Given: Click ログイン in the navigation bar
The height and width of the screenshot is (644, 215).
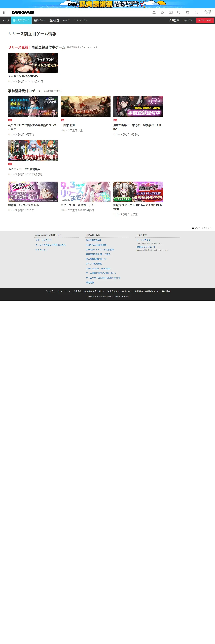Looking at the screenshot, I should pyautogui.click(x=188, y=21).
